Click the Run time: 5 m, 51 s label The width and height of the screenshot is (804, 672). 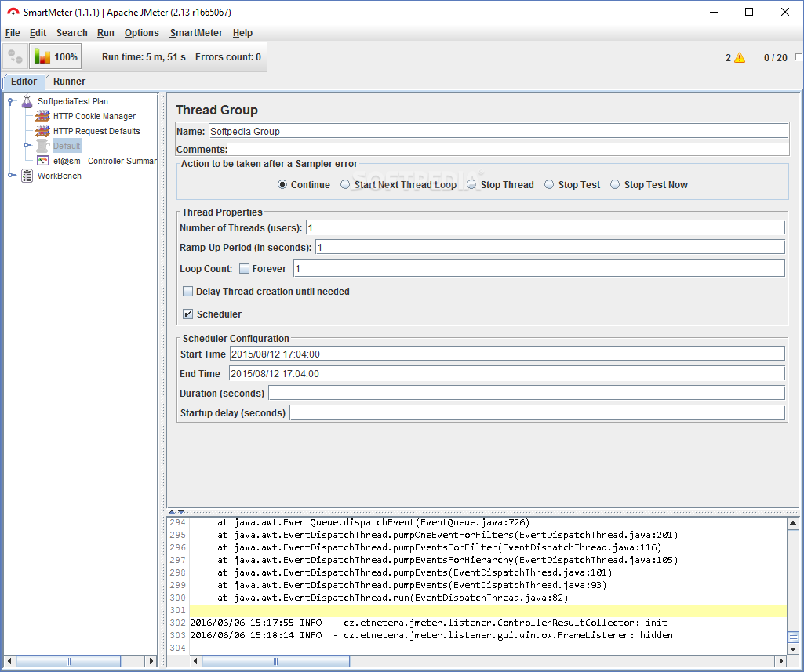(144, 57)
